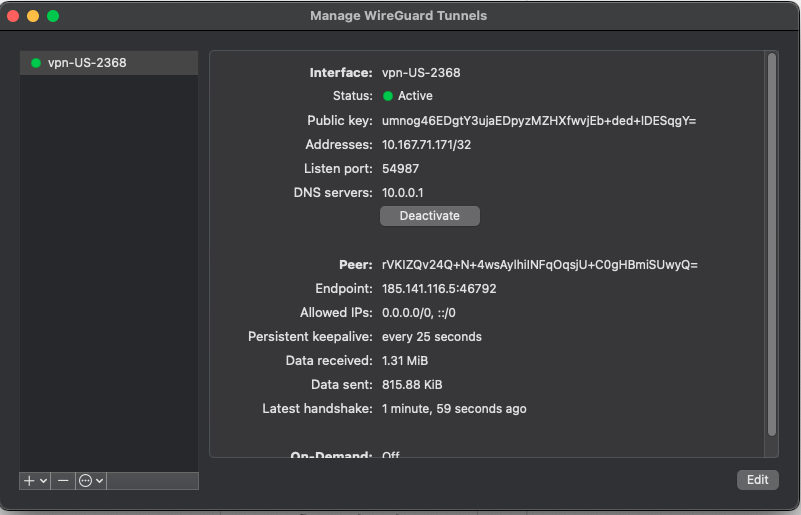Expand the ellipsis menu chevron arrow
This screenshot has height=515, width=801.
(100, 481)
